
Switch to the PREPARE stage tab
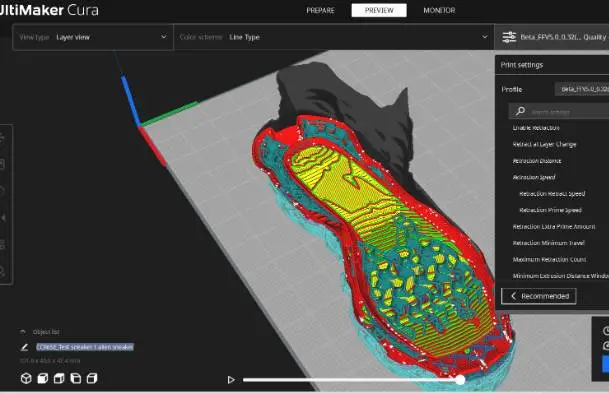320,10
